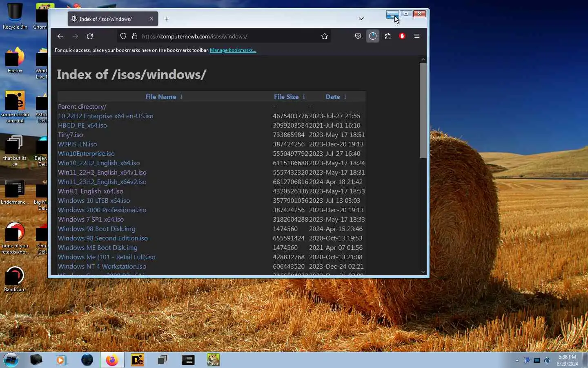The image size is (588, 368).
Task: Show hidden system tray icons arrow
Action: 517,360
